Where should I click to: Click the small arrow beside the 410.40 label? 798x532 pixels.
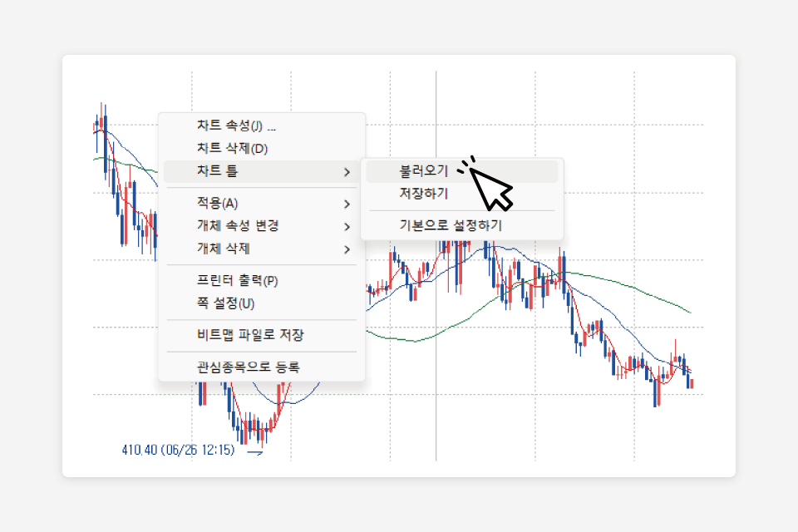click(256, 453)
